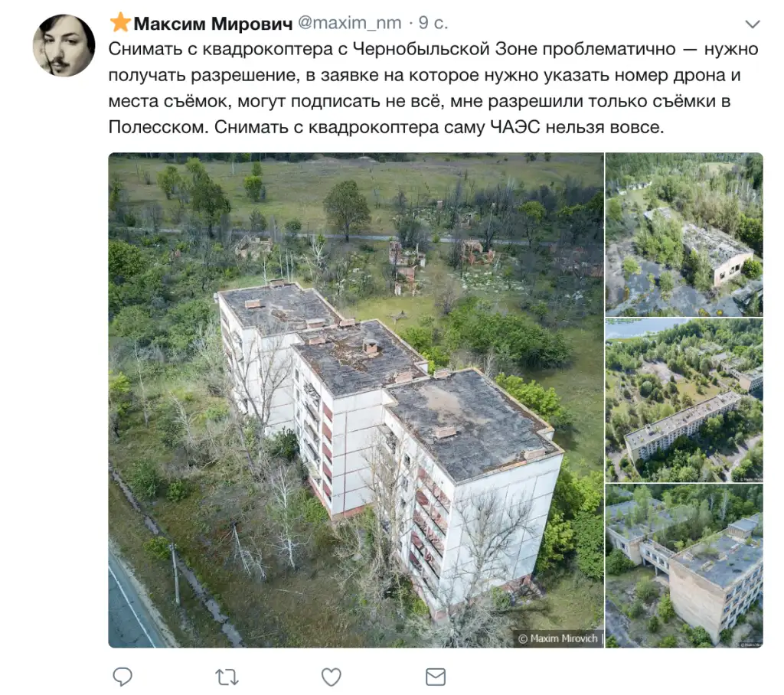Like the tweet with the heart icon
Image resolution: width=784 pixels, height=695 pixels.
point(331,677)
